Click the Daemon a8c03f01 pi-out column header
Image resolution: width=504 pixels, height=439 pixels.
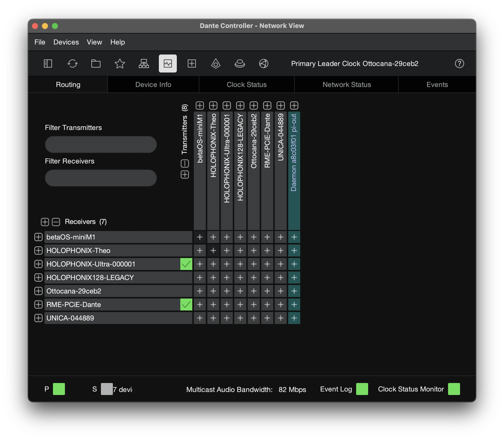[294, 171]
